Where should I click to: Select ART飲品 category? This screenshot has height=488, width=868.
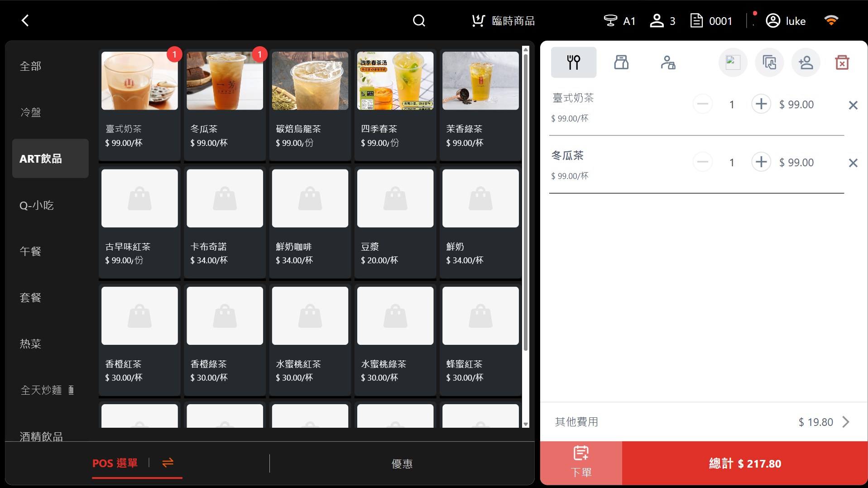click(x=50, y=159)
